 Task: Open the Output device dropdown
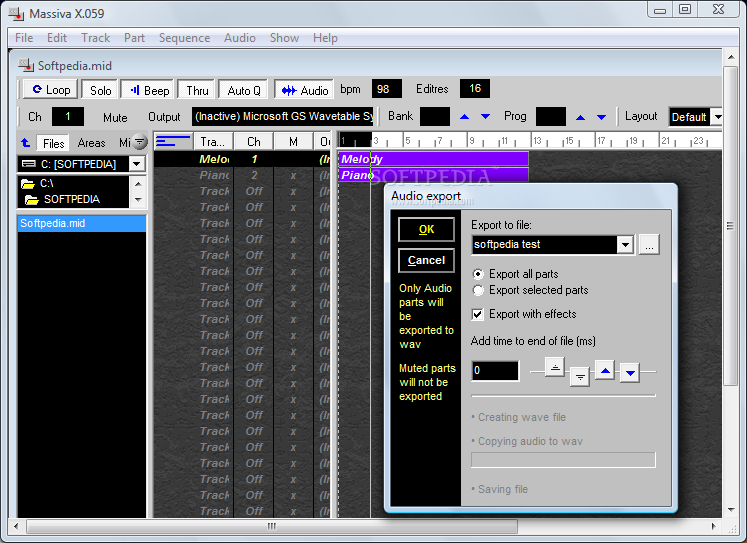[x=283, y=117]
